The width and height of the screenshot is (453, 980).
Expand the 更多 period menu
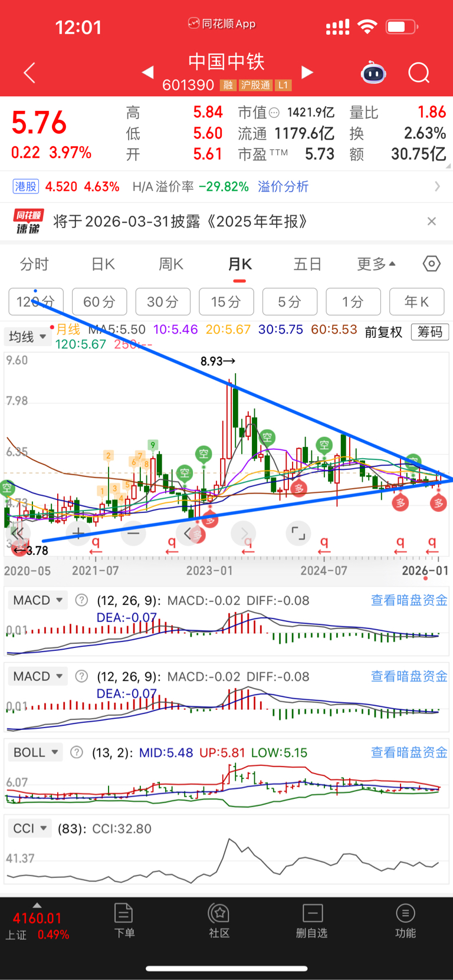coord(376,264)
